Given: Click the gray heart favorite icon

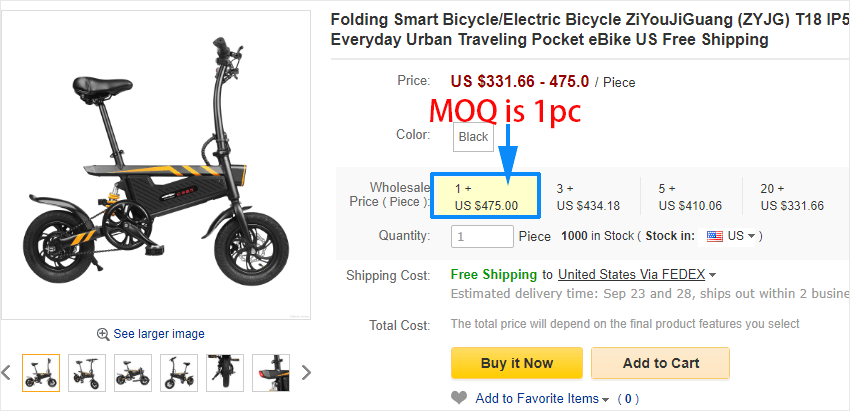Looking at the screenshot, I should [x=459, y=398].
